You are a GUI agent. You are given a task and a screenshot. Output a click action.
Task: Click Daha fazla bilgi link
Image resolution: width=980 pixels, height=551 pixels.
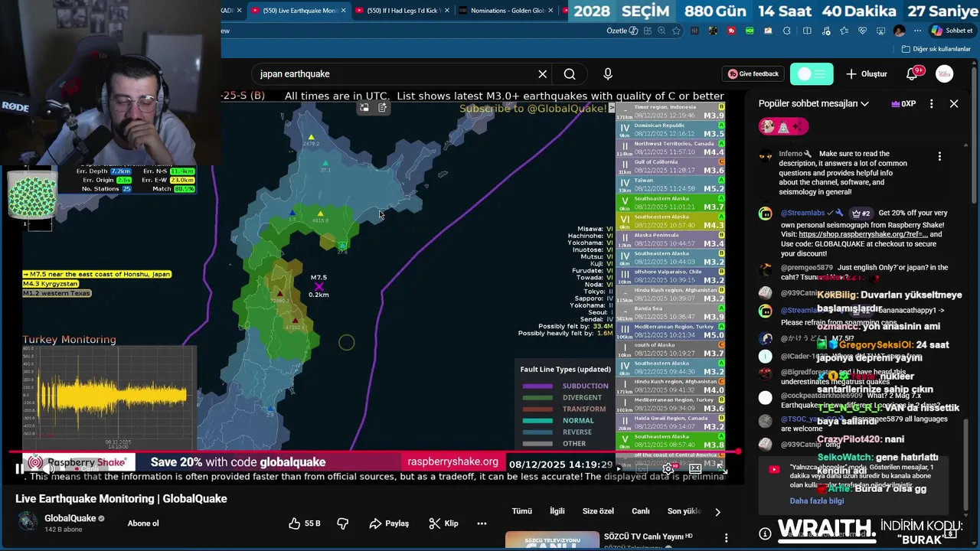tap(817, 501)
